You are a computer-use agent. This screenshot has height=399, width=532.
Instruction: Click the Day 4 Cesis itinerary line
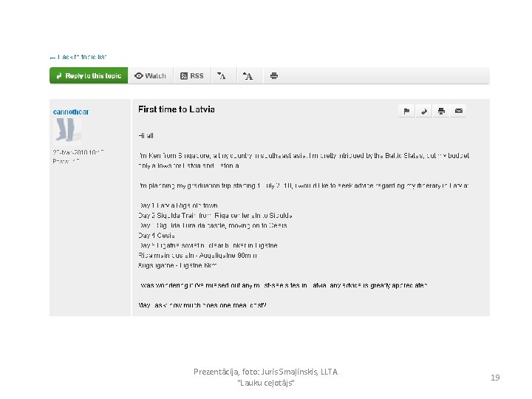[157, 236]
